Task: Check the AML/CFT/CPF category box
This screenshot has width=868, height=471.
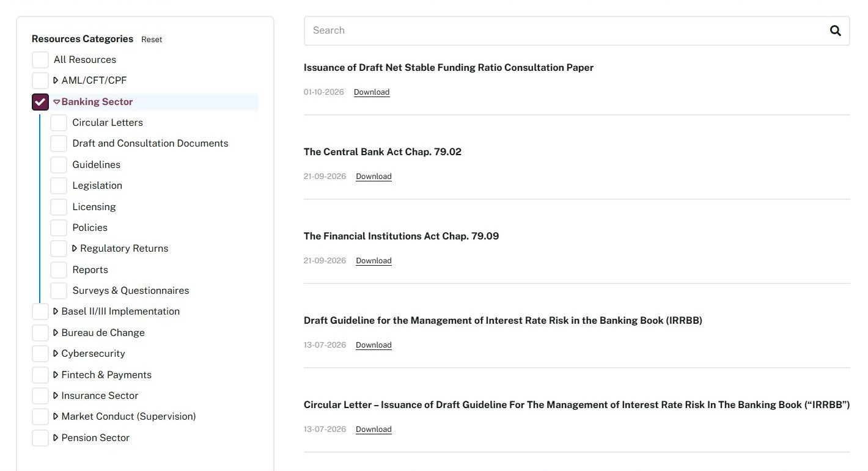Action: [x=40, y=81]
